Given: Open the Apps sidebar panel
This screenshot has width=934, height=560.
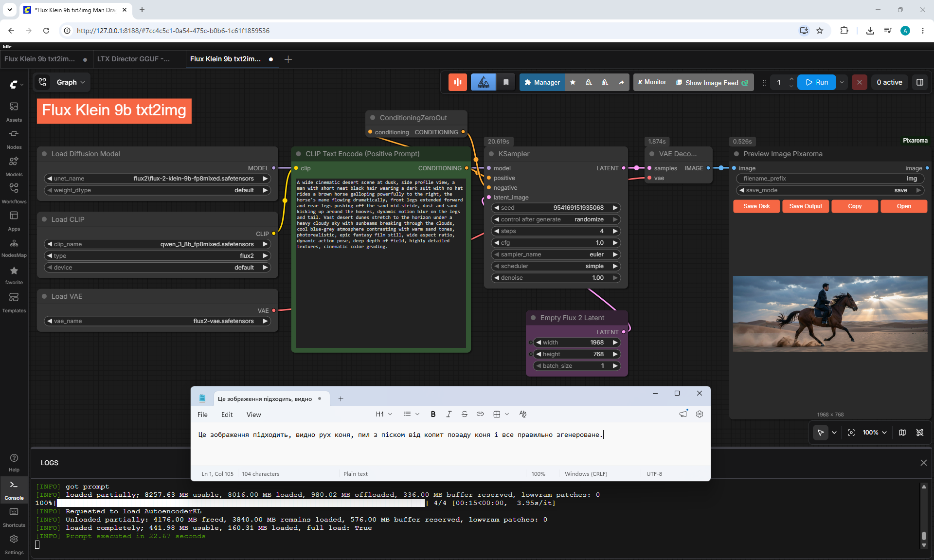Looking at the screenshot, I should point(14,221).
